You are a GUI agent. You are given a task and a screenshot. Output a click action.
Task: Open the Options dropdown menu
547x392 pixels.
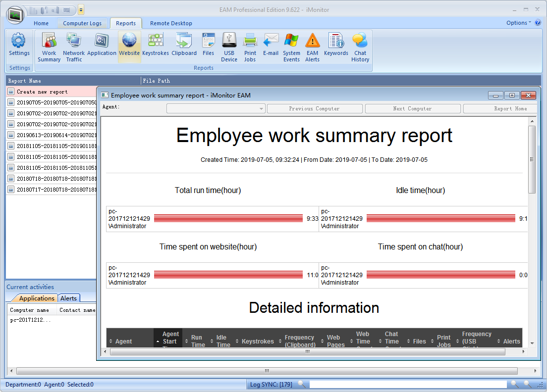(518, 23)
